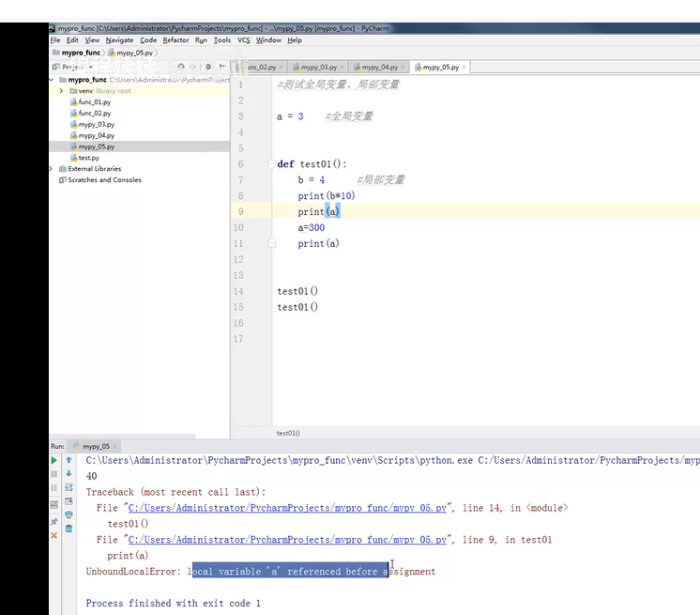This screenshot has height=615, width=700.
Task: Select Scratches and Consoles node
Action: click(100, 179)
